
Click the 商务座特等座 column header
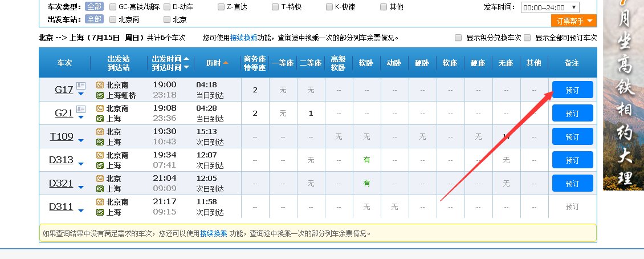255,63
